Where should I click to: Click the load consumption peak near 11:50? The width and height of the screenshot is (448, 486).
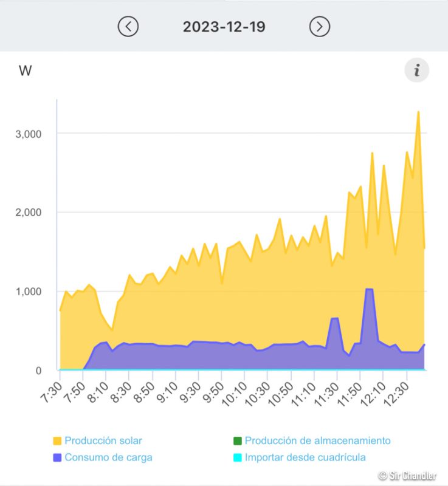point(368,290)
